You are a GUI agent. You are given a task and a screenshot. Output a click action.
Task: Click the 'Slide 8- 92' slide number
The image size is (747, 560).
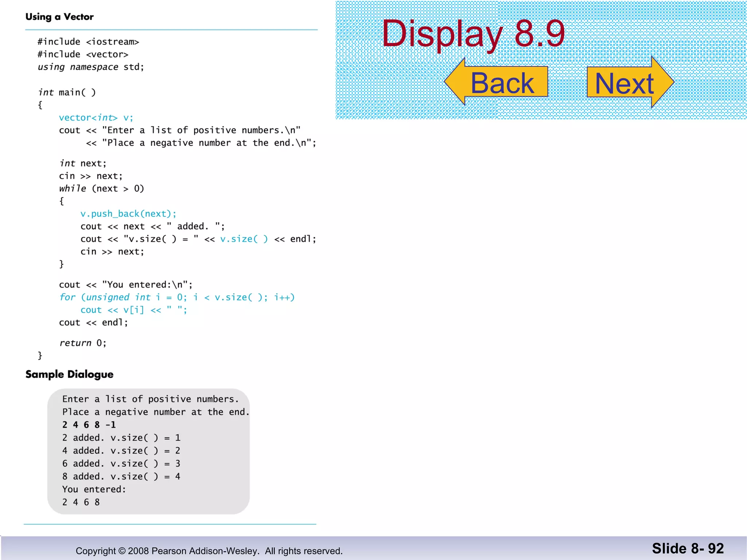click(x=688, y=549)
